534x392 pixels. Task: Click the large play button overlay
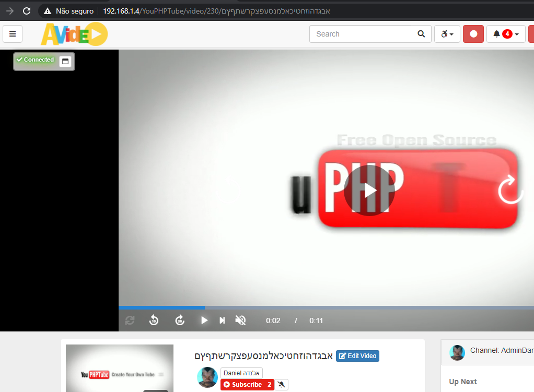(x=369, y=190)
